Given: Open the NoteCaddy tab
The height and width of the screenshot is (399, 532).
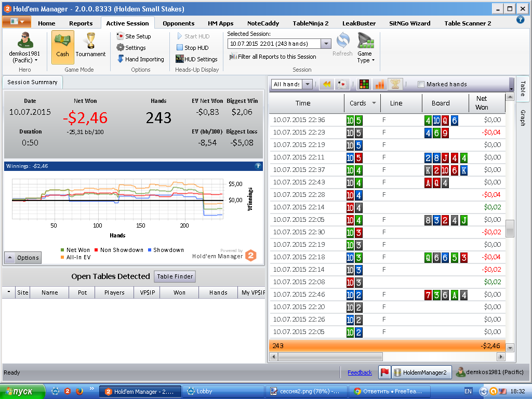Looking at the screenshot, I should click(x=263, y=23).
